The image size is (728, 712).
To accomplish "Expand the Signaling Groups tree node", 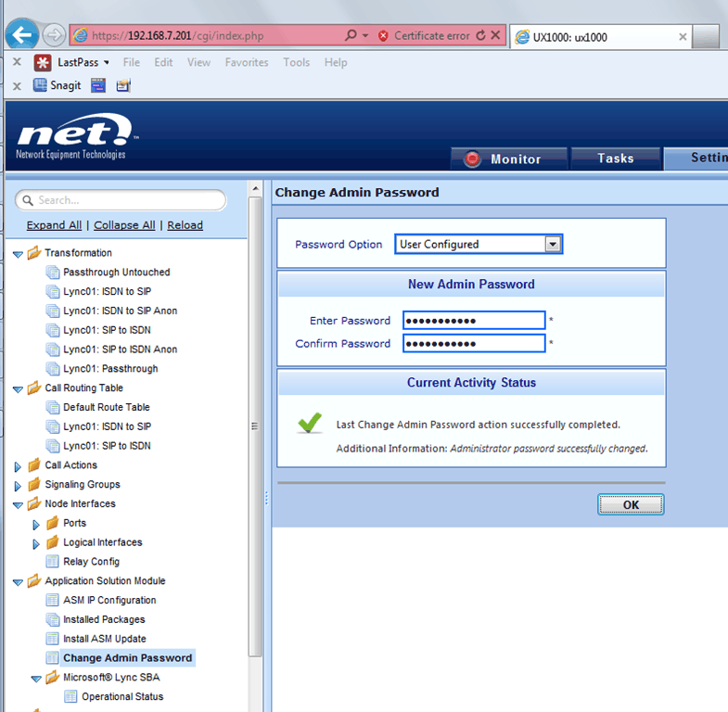I will (x=18, y=485).
